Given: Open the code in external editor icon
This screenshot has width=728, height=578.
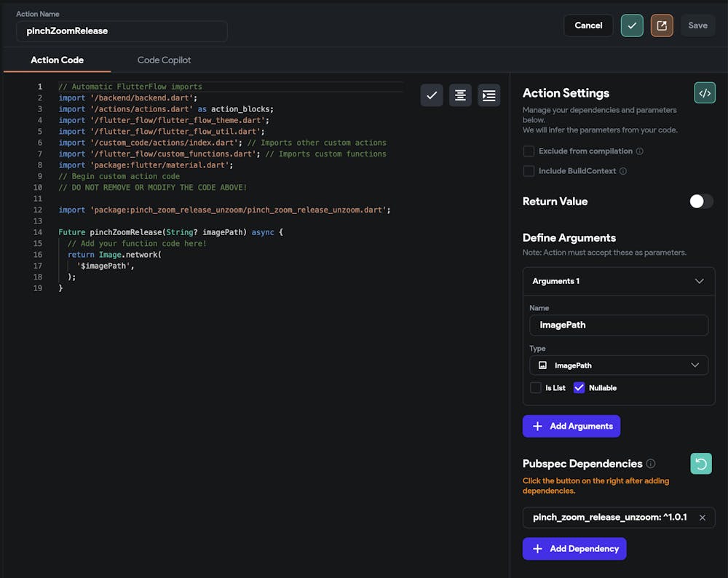Looking at the screenshot, I should (x=661, y=25).
